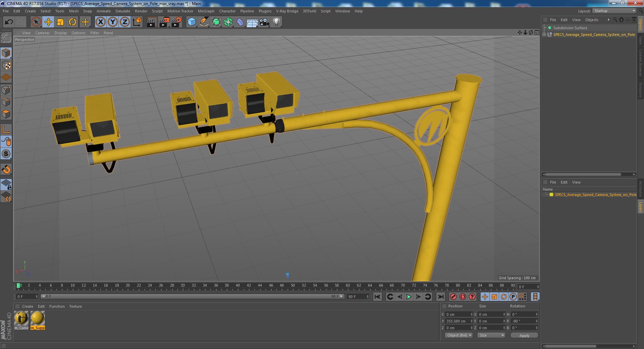Open the viewport Display menu
Image resolution: width=644 pixels, height=349 pixels.
pyautogui.click(x=60, y=33)
